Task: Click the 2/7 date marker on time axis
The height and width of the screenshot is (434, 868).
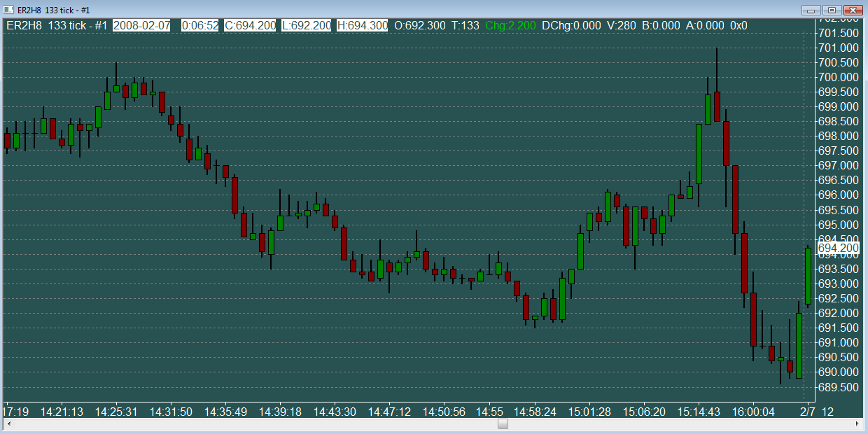Action: tap(808, 411)
